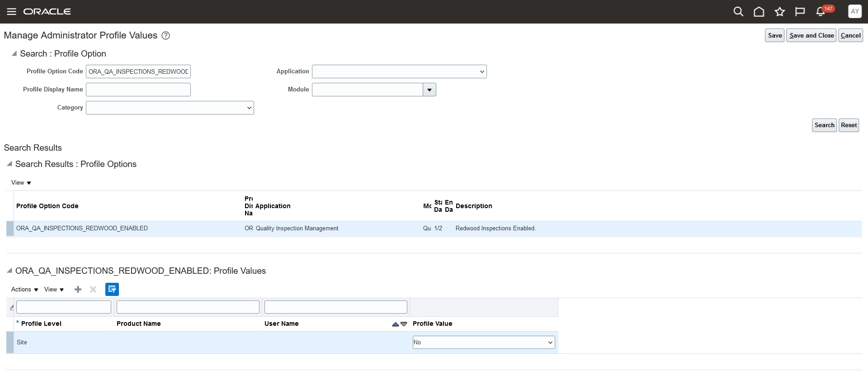The width and height of the screenshot is (868, 381).
Task: Open the hamburger navigator menu
Action: 12,12
